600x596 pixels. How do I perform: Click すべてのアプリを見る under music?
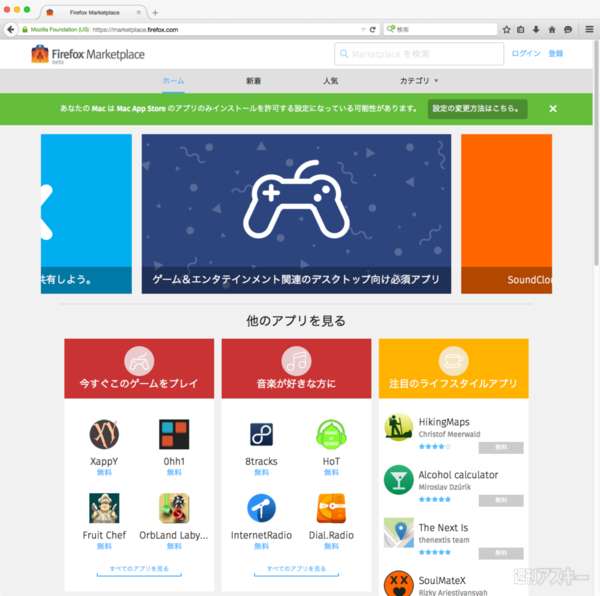297,570
